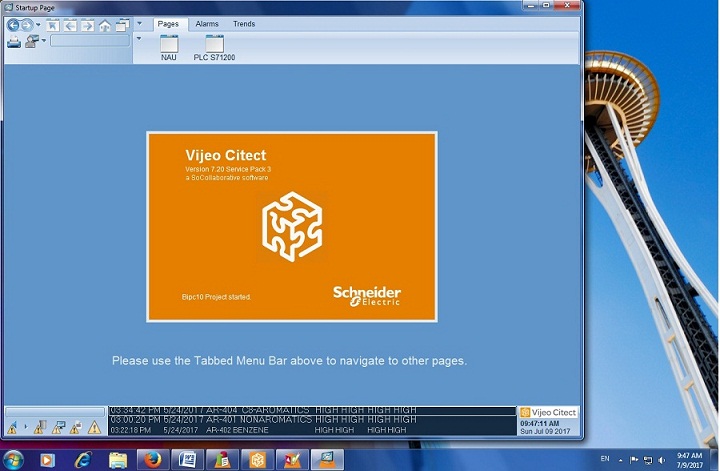The image size is (720, 471).
Task: Open Citect Explorer taskbar icon
Action: (222, 460)
